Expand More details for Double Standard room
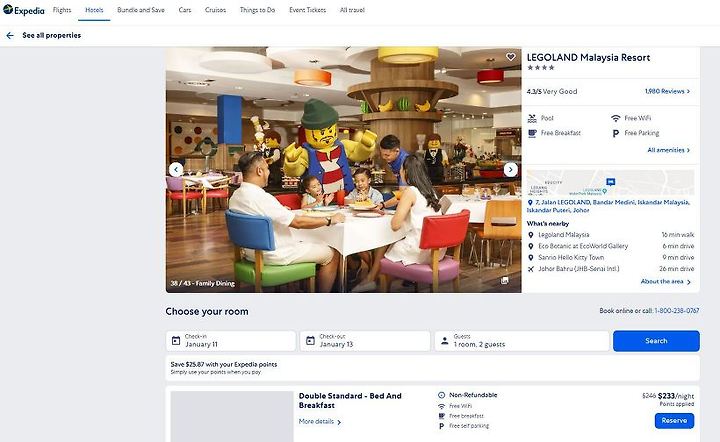 [x=320, y=422]
